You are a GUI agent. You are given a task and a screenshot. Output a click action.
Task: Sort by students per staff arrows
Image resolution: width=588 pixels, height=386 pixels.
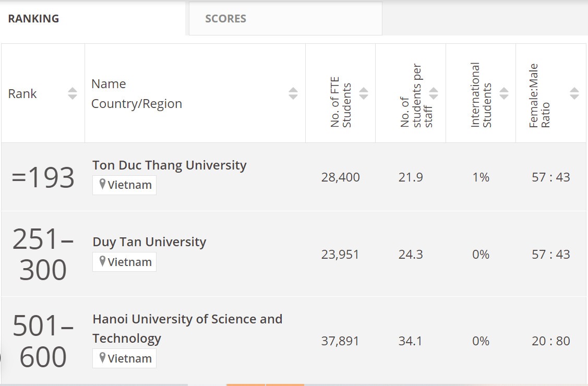[x=434, y=94]
